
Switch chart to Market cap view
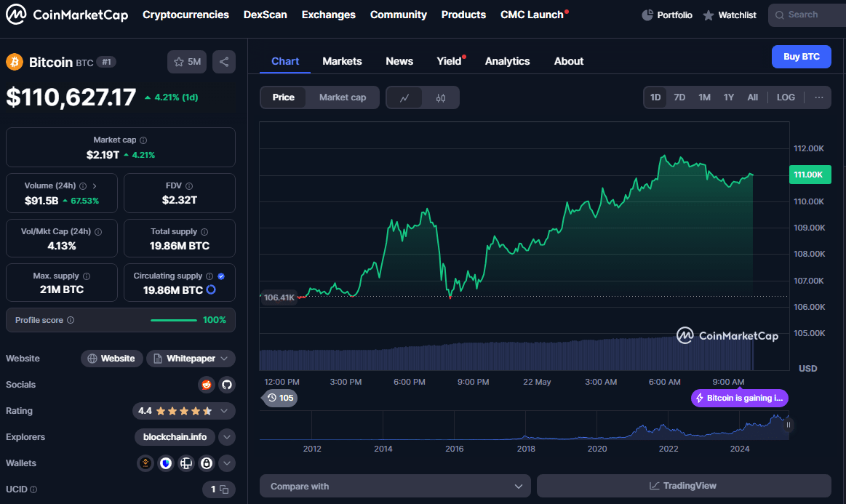pos(343,97)
